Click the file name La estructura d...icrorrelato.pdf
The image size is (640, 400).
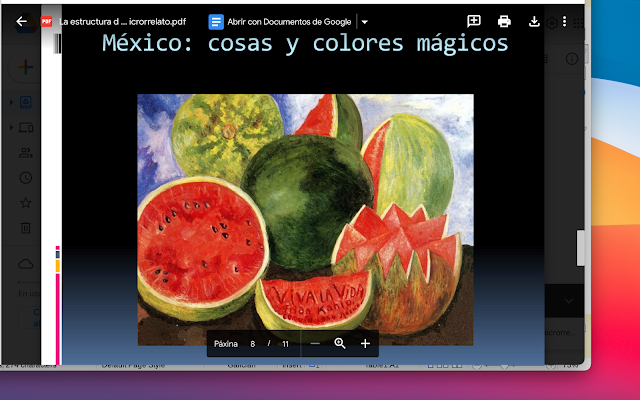(122, 22)
